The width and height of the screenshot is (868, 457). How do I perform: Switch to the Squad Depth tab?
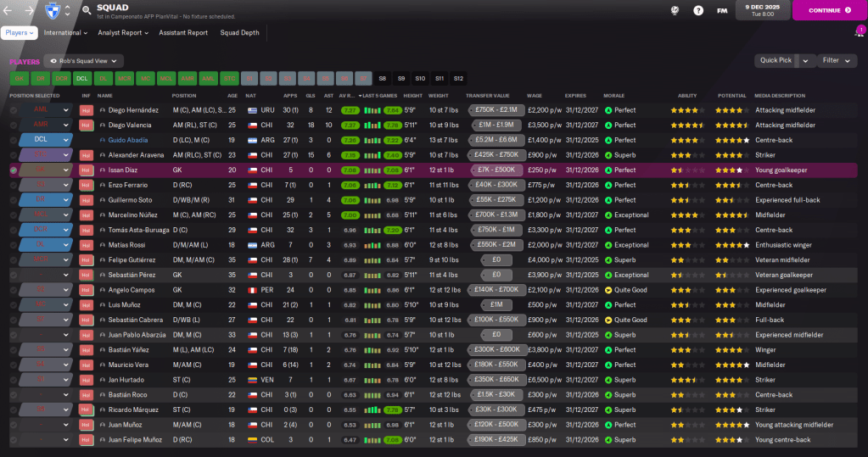240,33
